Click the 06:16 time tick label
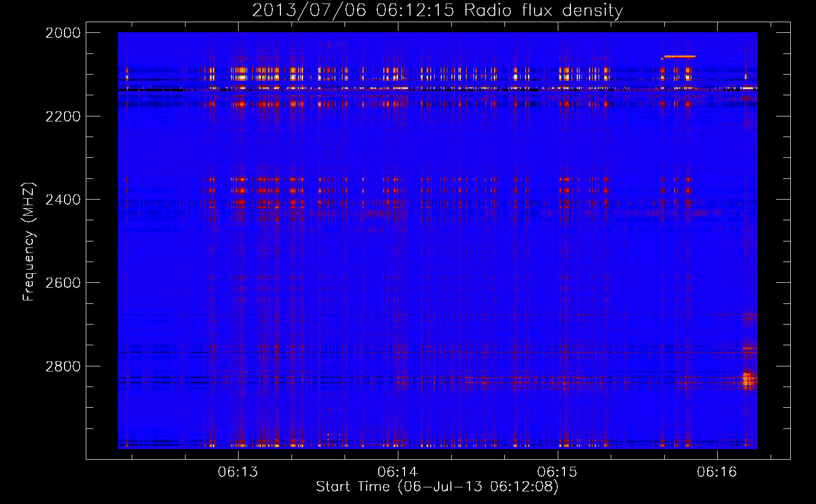This screenshot has width=816, height=504. click(717, 472)
